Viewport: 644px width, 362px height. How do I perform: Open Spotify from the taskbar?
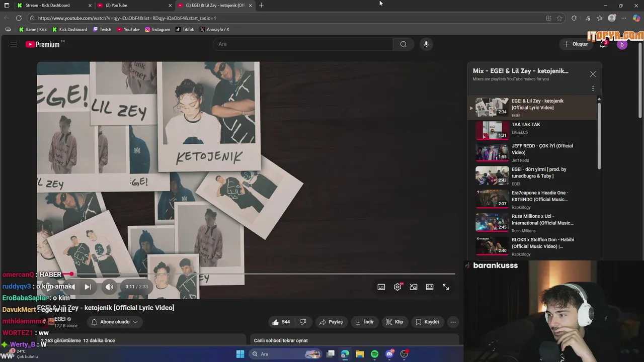click(x=374, y=354)
